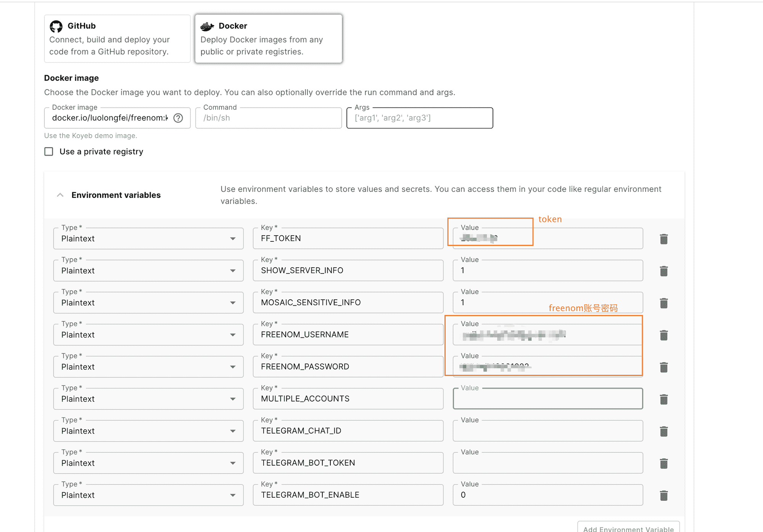This screenshot has height=532, width=763.
Task: Select the Docker deployment method
Action: 269,39
